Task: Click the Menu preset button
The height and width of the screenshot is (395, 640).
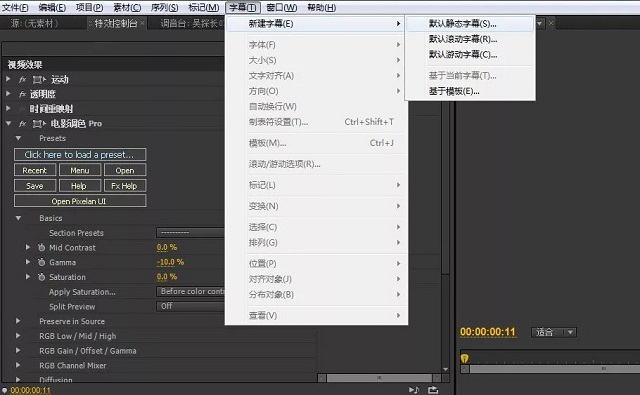Action: (80, 170)
